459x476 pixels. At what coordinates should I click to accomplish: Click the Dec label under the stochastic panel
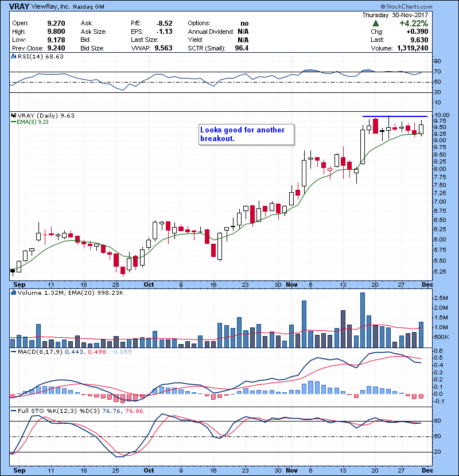pyautogui.click(x=427, y=470)
